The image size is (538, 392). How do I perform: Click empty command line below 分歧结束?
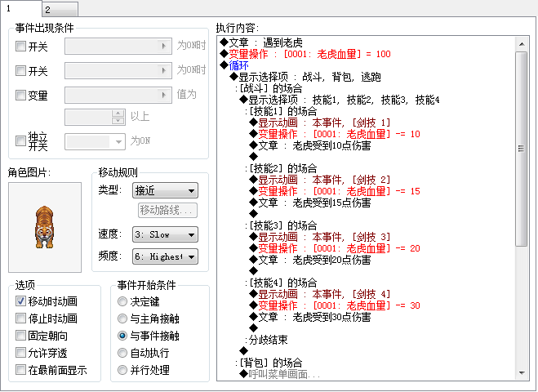click(x=244, y=351)
